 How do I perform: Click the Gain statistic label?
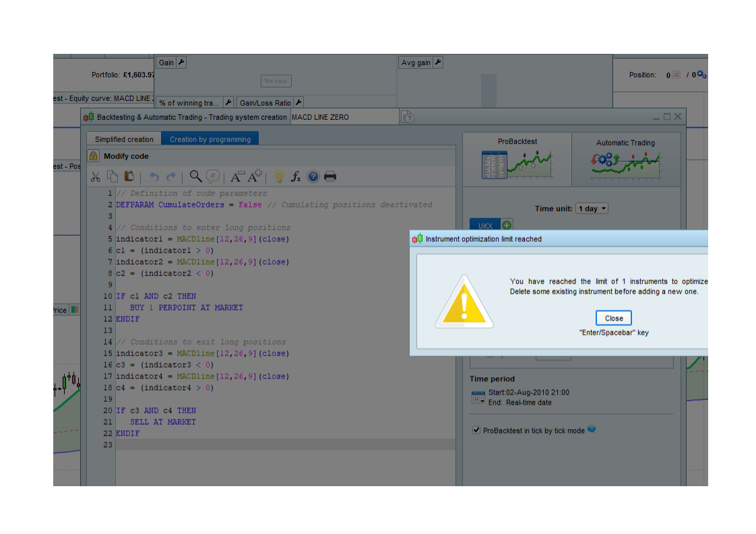tap(166, 63)
